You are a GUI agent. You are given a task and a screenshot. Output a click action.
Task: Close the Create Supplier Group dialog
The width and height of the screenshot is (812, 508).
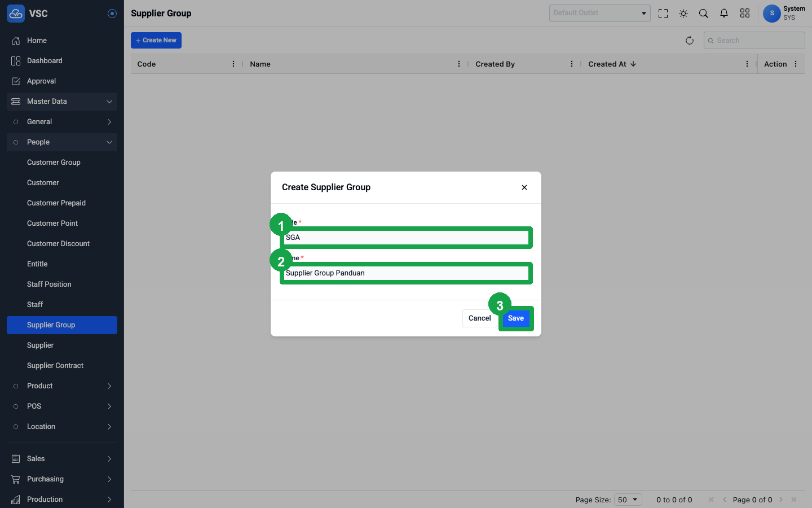pyautogui.click(x=524, y=187)
